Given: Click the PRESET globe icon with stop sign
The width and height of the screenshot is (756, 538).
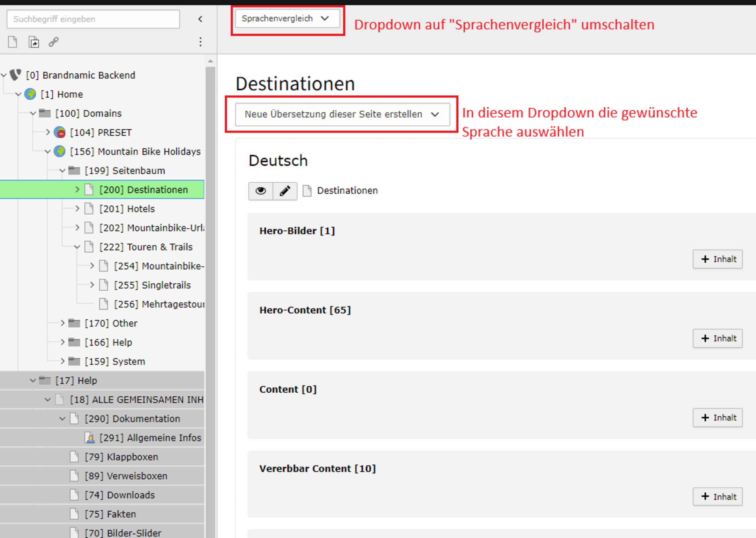Looking at the screenshot, I should click(x=60, y=132).
